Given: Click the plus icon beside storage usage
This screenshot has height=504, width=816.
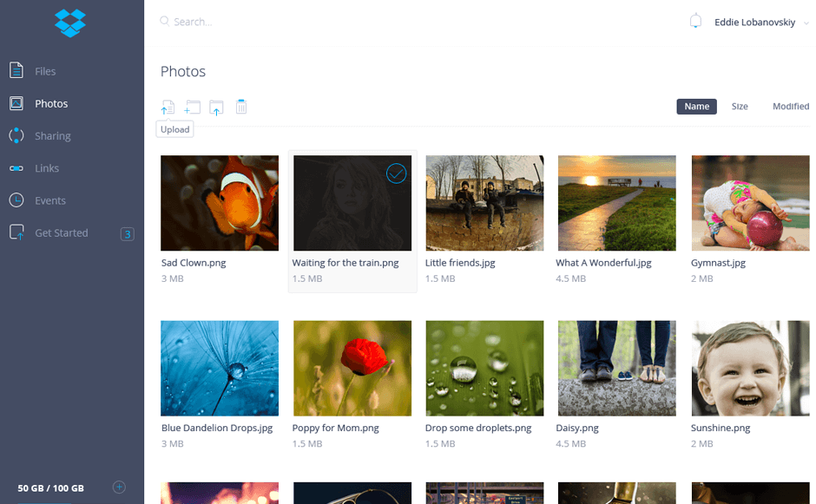Looking at the screenshot, I should tap(120, 488).
